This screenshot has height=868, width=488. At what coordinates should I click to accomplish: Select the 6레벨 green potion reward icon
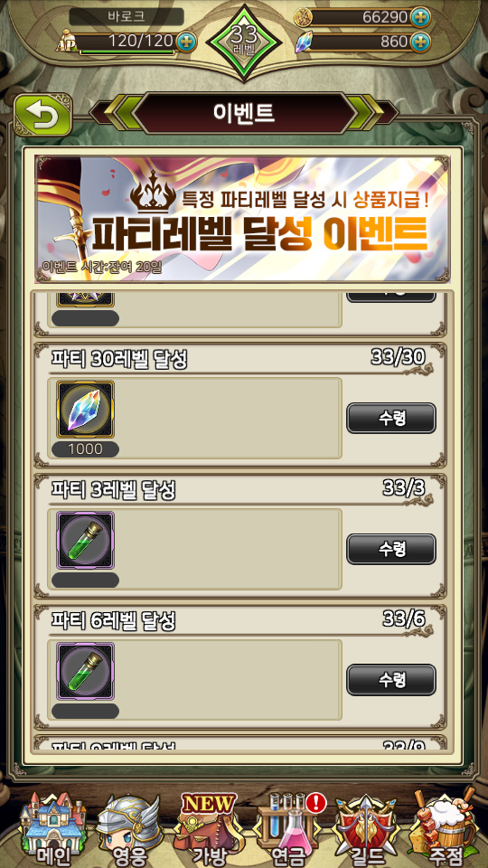pyautogui.click(x=85, y=671)
